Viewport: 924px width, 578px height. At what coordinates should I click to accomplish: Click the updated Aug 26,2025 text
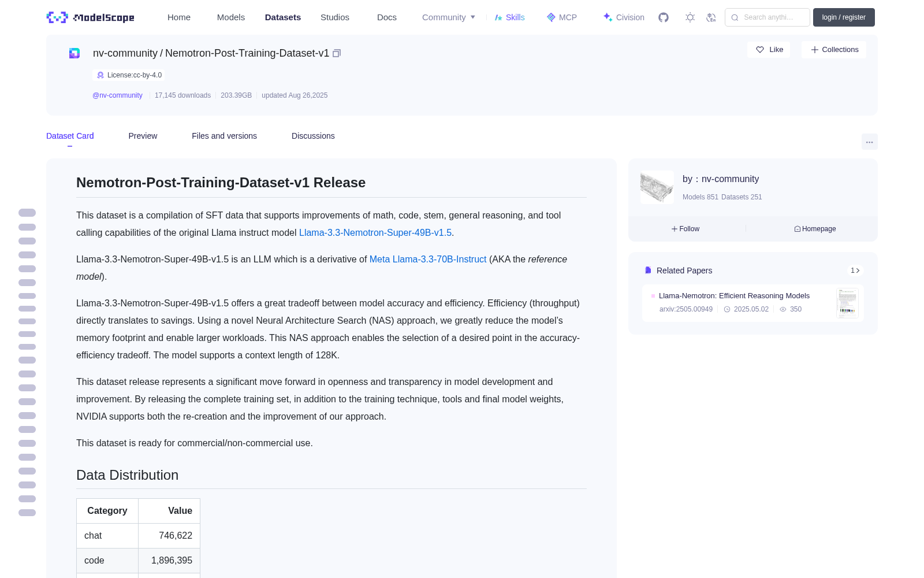pyautogui.click(x=295, y=95)
